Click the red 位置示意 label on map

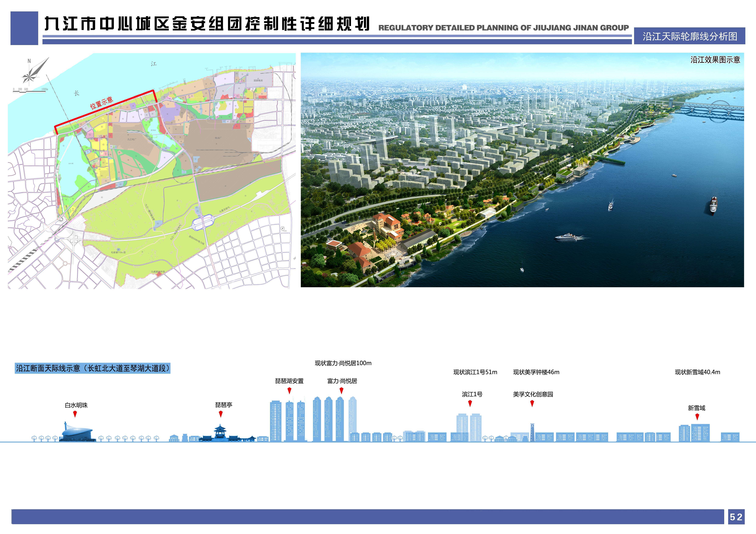pyautogui.click(x=101, y=103)
